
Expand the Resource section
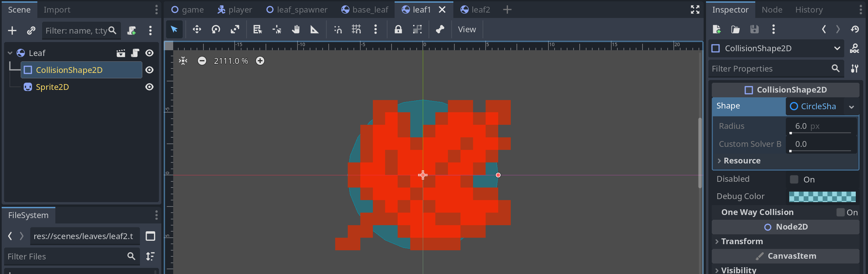point(742,161)
